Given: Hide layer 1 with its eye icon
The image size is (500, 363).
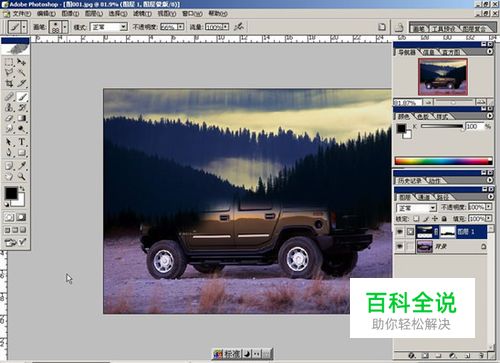Looking at the screenshot, I should pyautogui.click(x=400, y=232).
